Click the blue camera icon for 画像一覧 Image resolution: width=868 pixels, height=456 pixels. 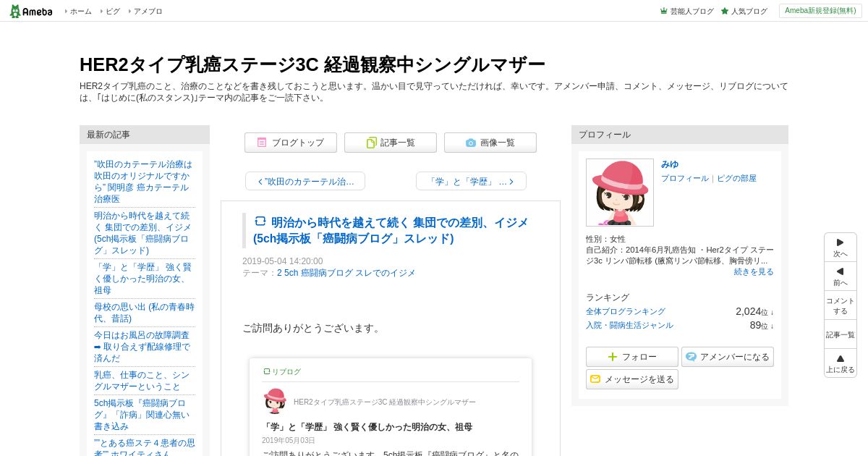[471, 143]
